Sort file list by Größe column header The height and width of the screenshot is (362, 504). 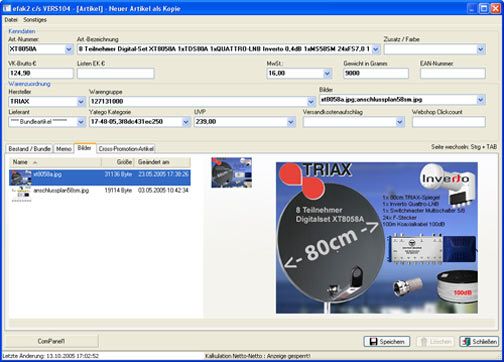118,162
